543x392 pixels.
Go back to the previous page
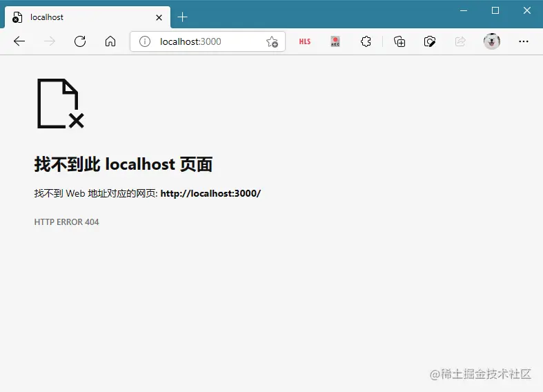19,41
